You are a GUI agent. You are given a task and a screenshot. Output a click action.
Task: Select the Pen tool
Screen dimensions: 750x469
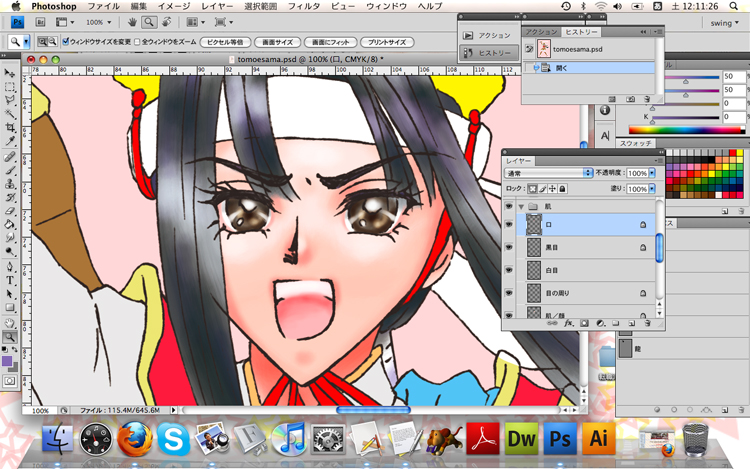(10, 267)
